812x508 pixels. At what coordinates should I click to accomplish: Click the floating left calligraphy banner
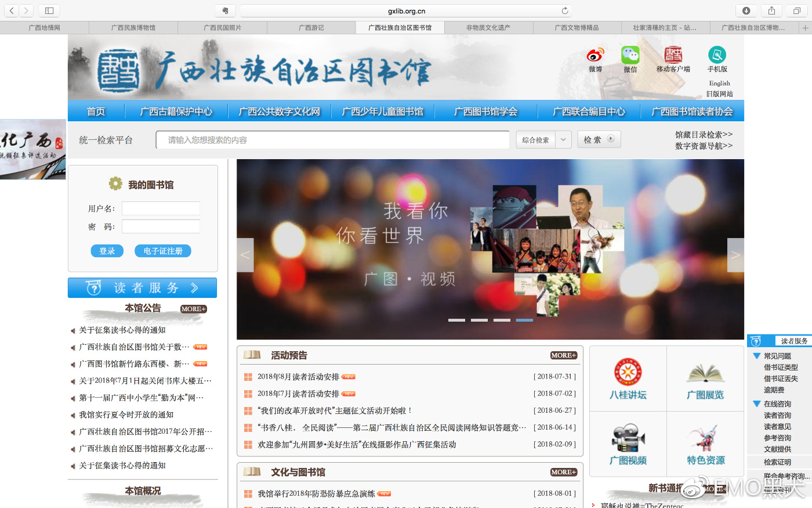coord(32,149)
